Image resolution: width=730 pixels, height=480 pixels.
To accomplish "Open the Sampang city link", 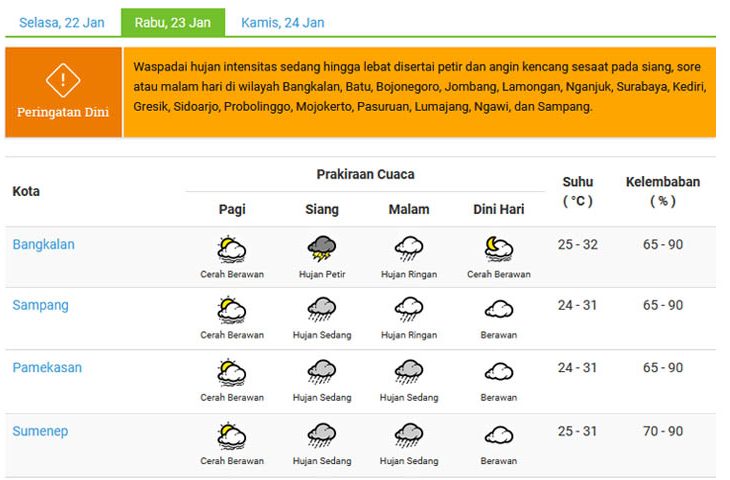I will point(41,305).
